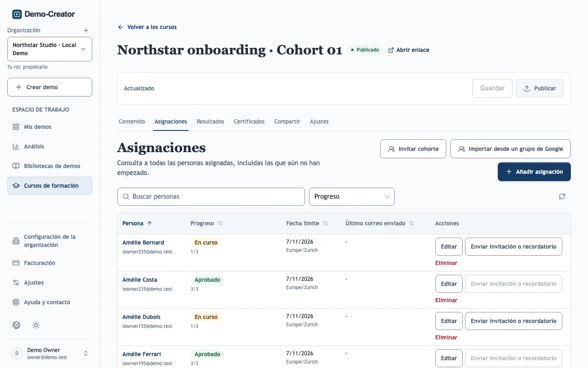Open Ajustes in the left sidebar
588x368 pixels.
tap(50, 283)
